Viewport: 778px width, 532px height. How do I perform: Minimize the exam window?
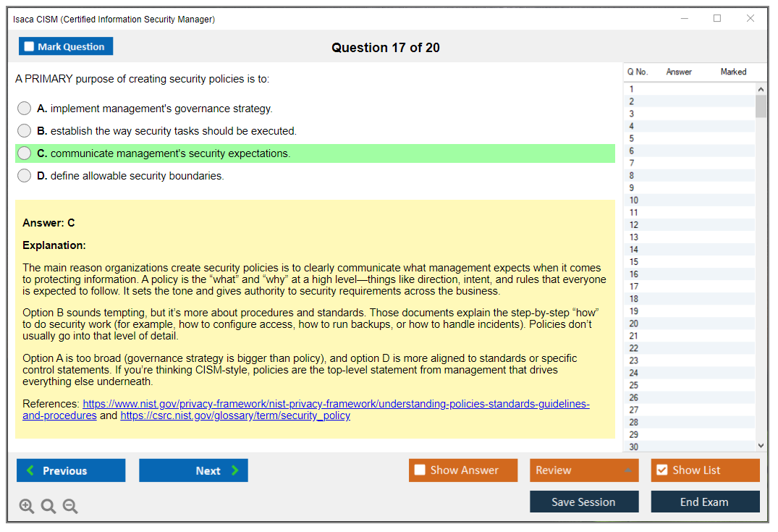(x=684, y=19)
